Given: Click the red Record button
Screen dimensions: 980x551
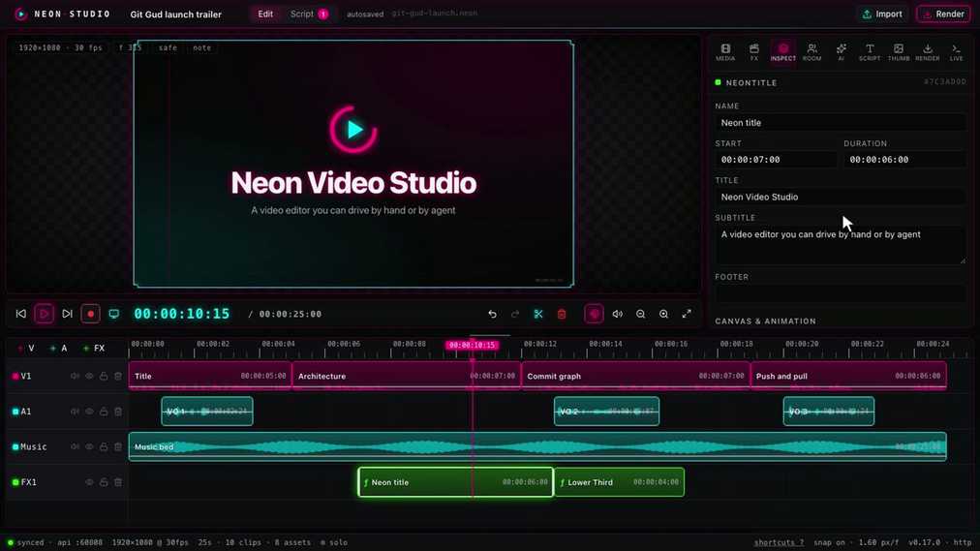Looking at the screenshot, I should click(x=91, y=314).
